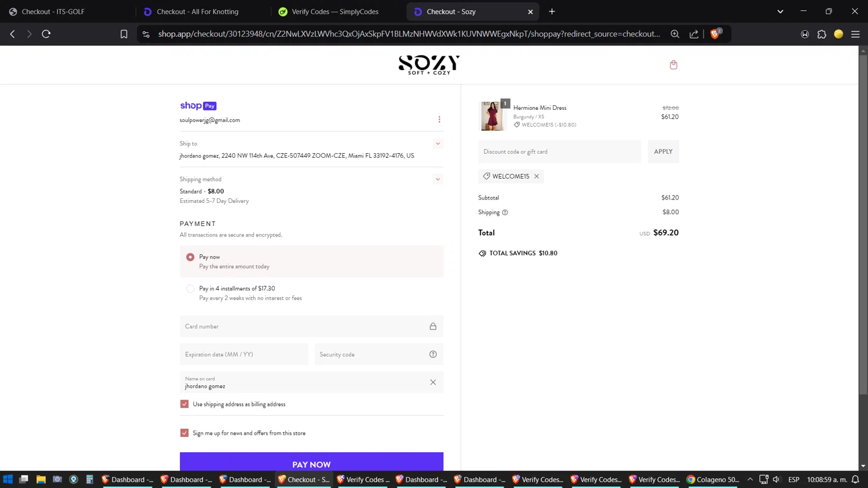Click the PAY NOW button
The width and height of the screenshot is (868, 488).
point(311,463)
